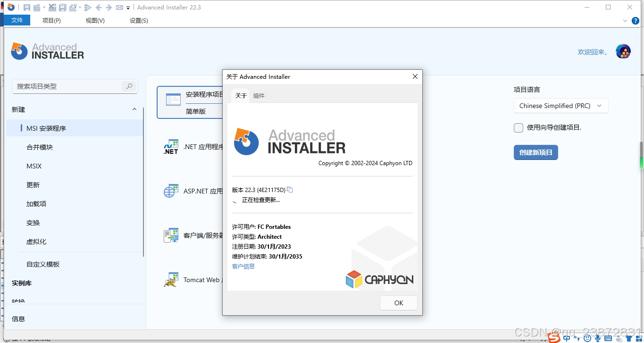Click the Run project play icon
The height and width of the screenshot is (343, 644).
coord(88,8)
